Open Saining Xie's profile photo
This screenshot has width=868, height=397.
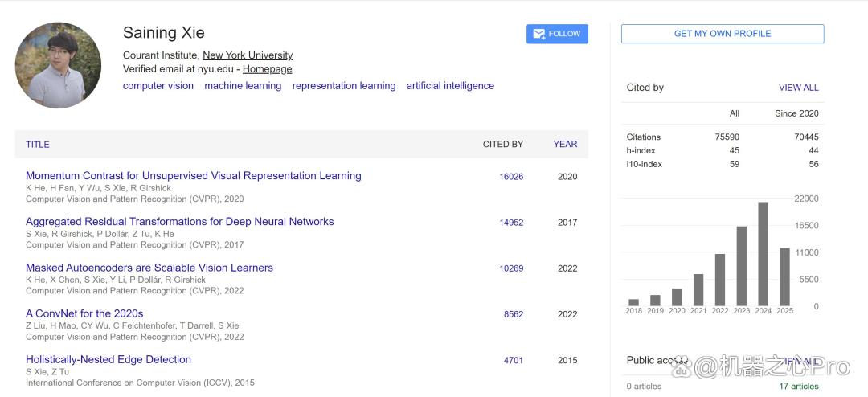pos(58,65)
